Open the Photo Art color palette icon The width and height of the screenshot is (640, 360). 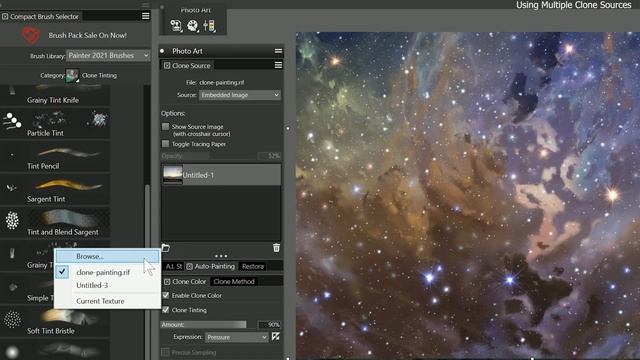click(x=192, y=26)
